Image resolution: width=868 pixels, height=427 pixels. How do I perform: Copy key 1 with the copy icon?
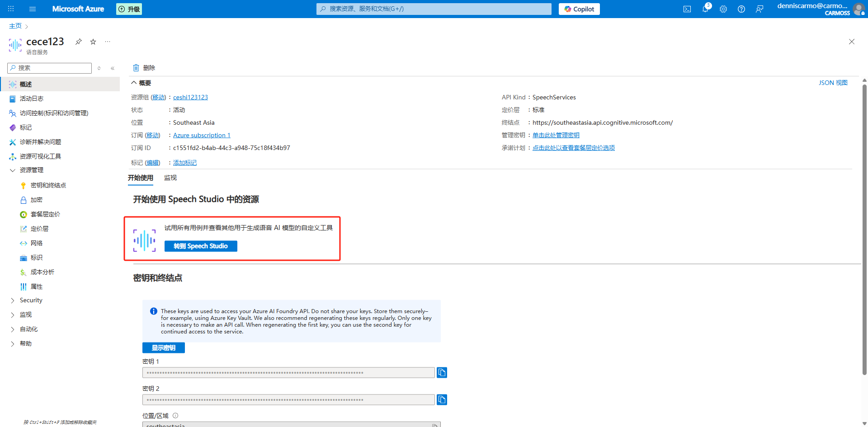click(442, 372)
